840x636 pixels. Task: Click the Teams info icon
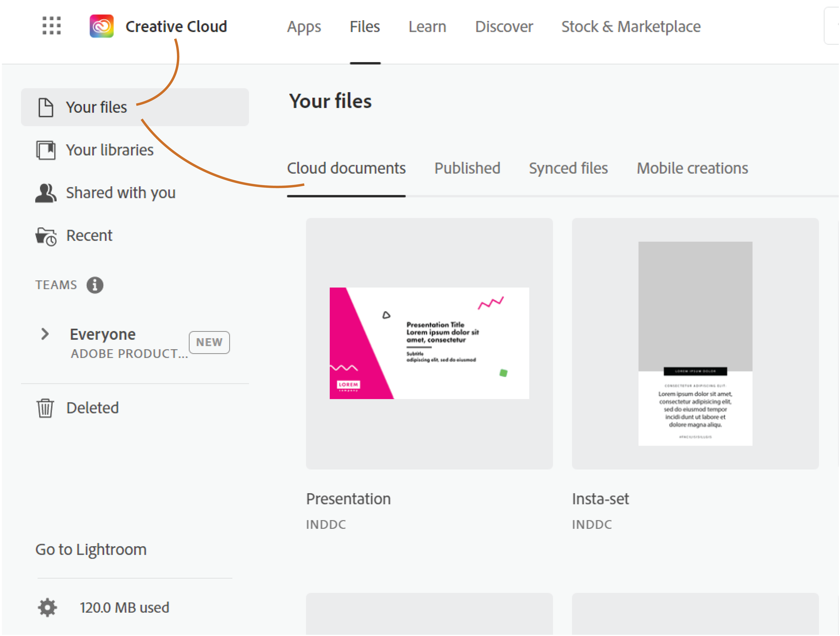pos(95,285)
